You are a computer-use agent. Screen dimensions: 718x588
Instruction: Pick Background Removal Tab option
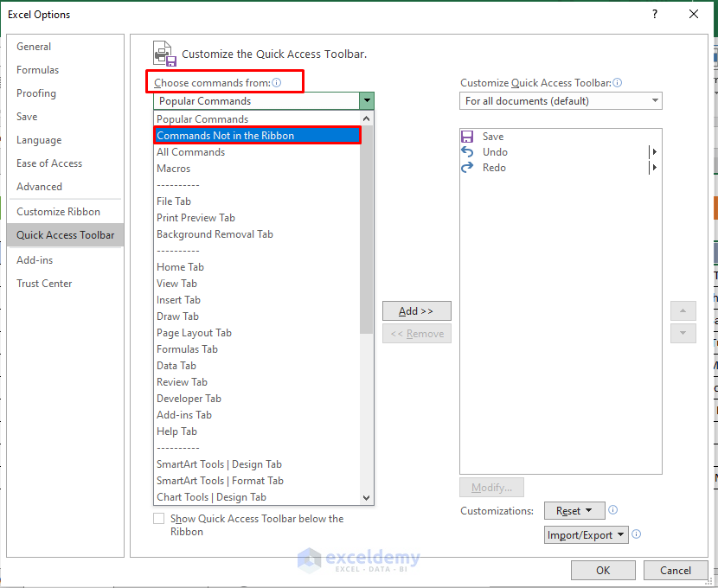point(257,234)
